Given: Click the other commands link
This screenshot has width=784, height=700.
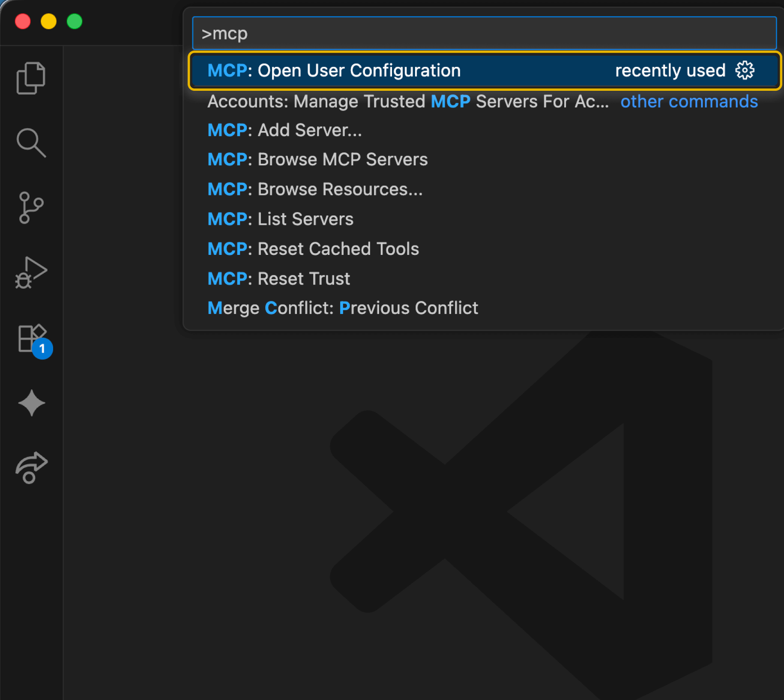Looking at the screenshot, I should [x=689, y=102].
